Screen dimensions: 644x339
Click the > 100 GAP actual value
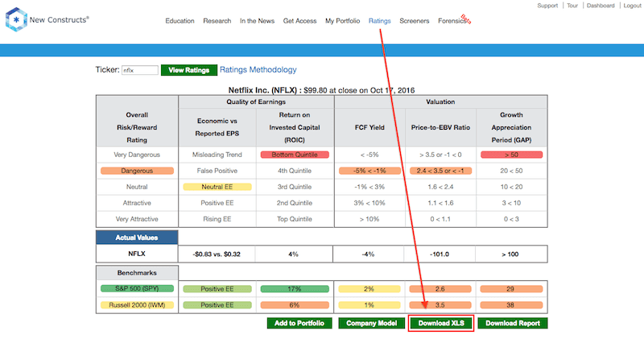pos(510,254)
